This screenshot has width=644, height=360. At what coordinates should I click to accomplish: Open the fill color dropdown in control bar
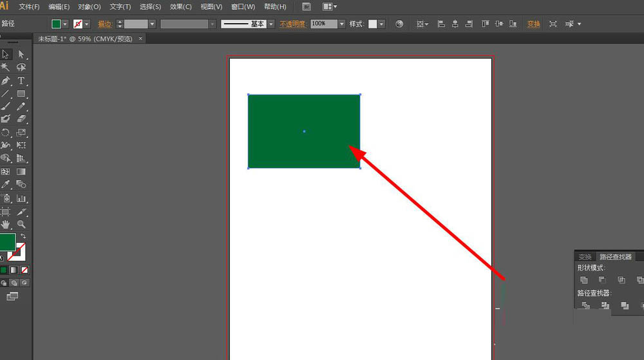pyautogui.click(x=65, y=24)
